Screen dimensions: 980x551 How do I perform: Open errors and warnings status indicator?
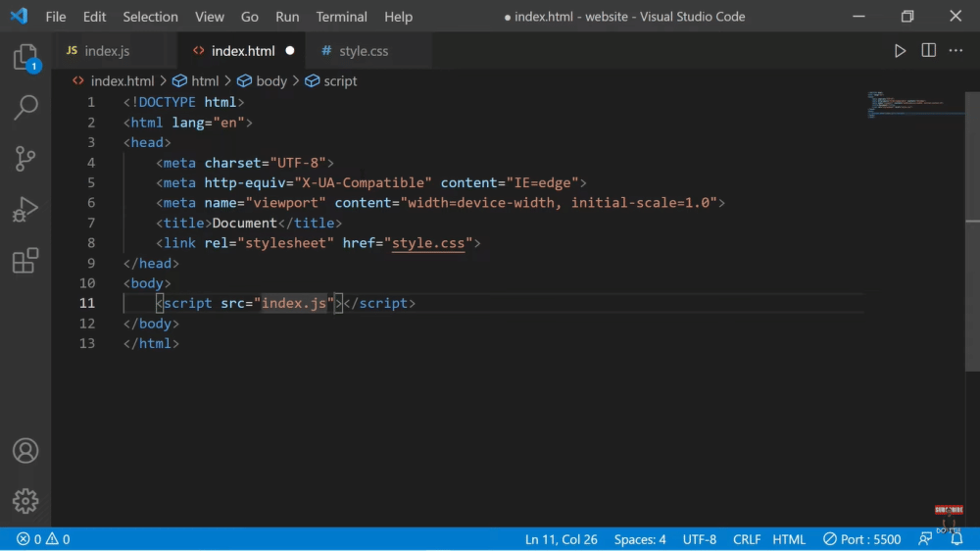(x=43, y=539)
